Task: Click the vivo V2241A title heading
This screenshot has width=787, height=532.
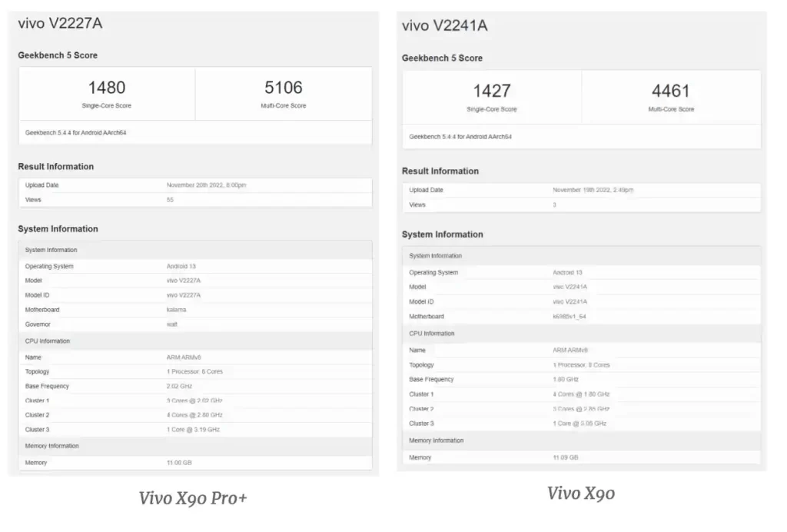Action: 445,25
